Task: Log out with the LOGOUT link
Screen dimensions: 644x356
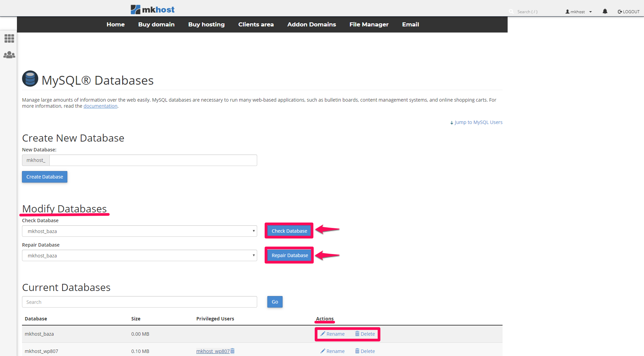Action: (x=629, y=12)
